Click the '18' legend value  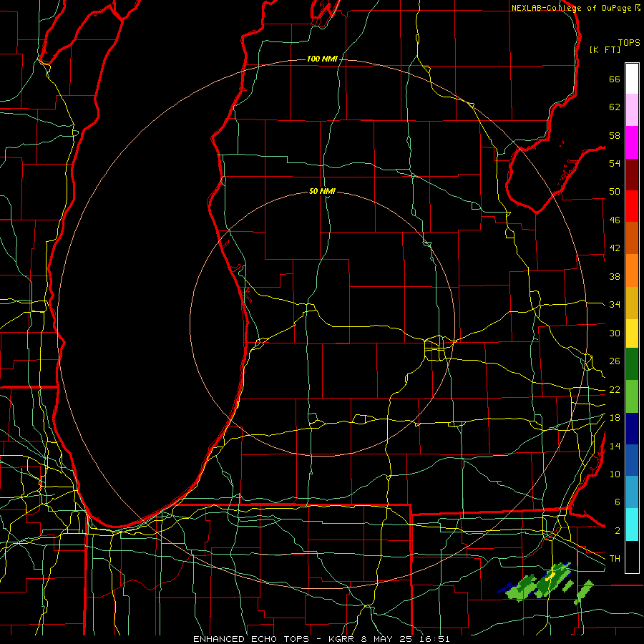(x=615, y=418)
